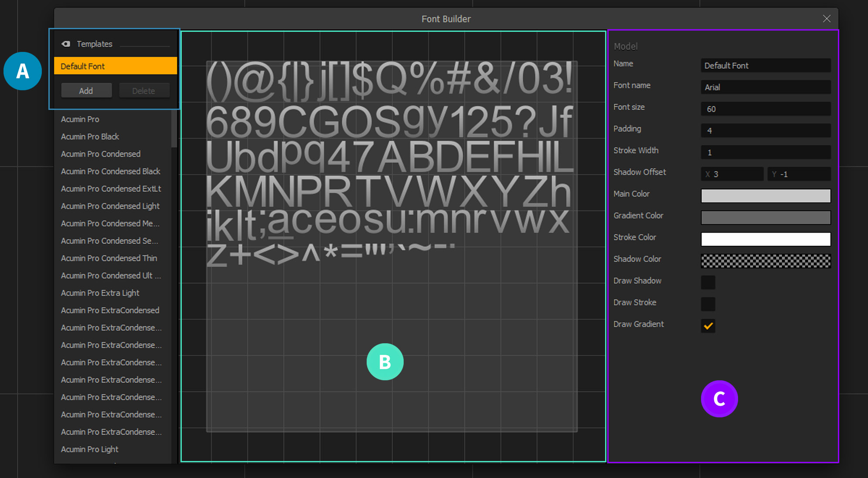
Task: Click the Shadow Offset Y field
Action: tap(799, 174)
